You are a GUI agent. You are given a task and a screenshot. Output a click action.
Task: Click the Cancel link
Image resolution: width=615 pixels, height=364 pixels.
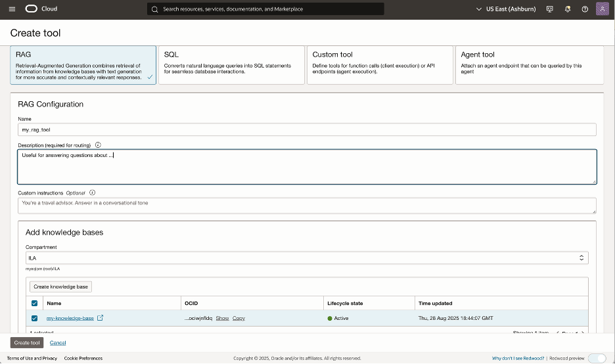pos(58,342)
